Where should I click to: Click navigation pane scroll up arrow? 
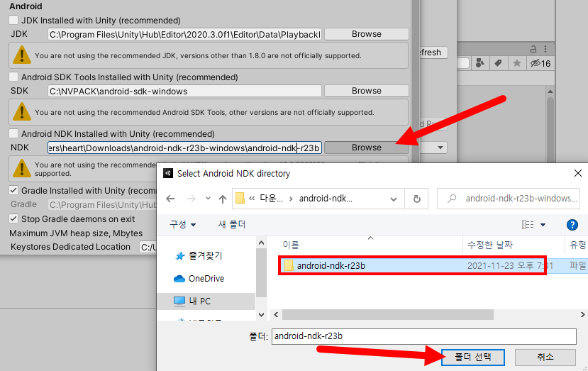click(262, 243)
